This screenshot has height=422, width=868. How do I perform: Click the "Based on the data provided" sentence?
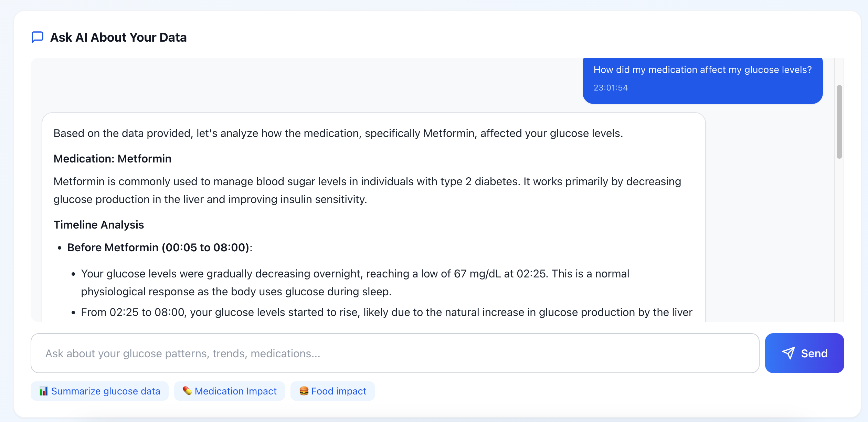click(x=338, y=133)
